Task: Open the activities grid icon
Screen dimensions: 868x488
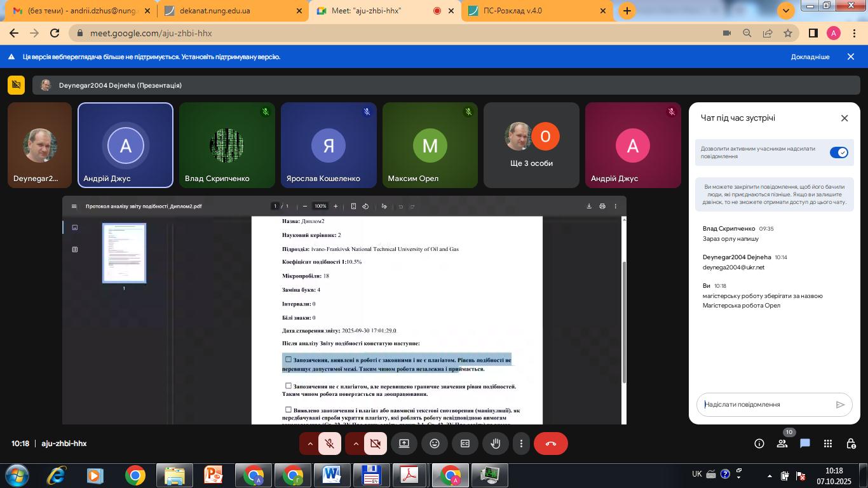Action: (828, 444)
